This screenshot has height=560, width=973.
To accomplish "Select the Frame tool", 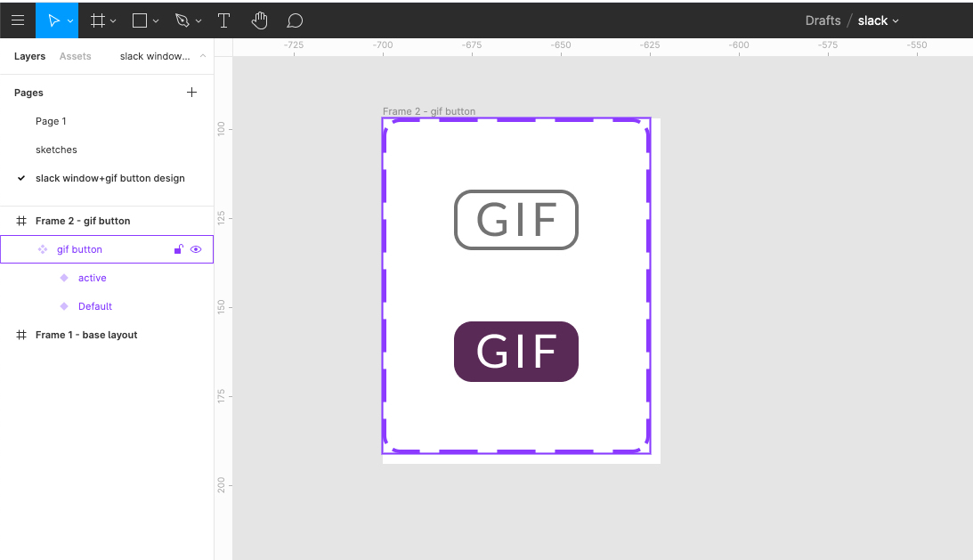I will [x=97, y=20].
